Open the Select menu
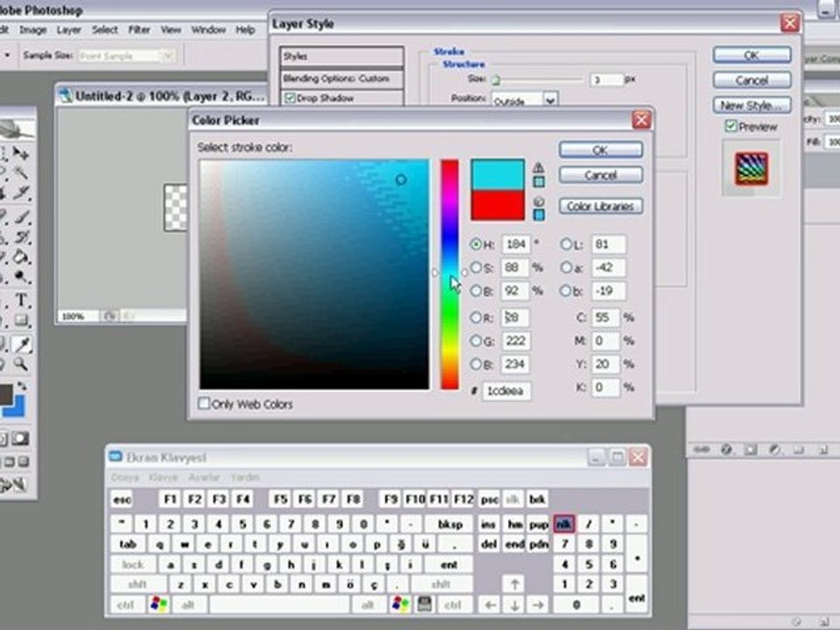The image size is (840, 630). click(x=104, y=30)
